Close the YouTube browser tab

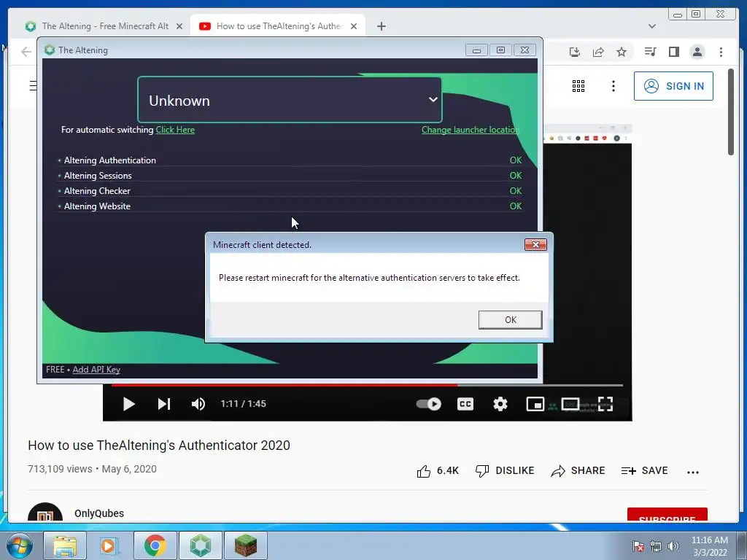pyautogui.click(x=354, y=26)
